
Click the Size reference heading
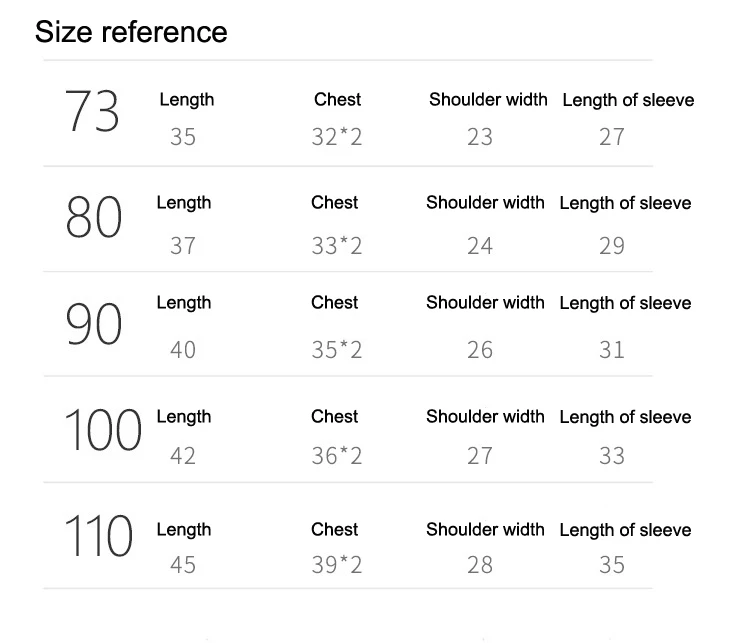(x=131, y=33)
